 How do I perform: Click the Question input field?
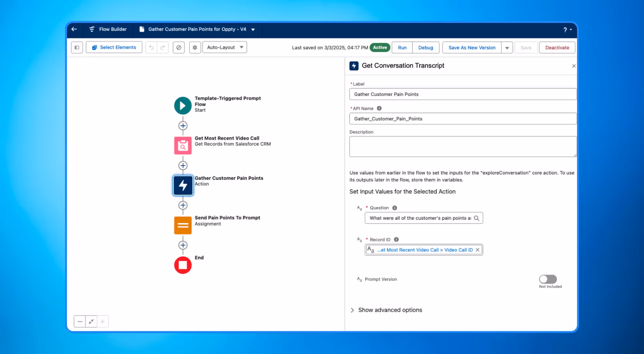(423, 218)
